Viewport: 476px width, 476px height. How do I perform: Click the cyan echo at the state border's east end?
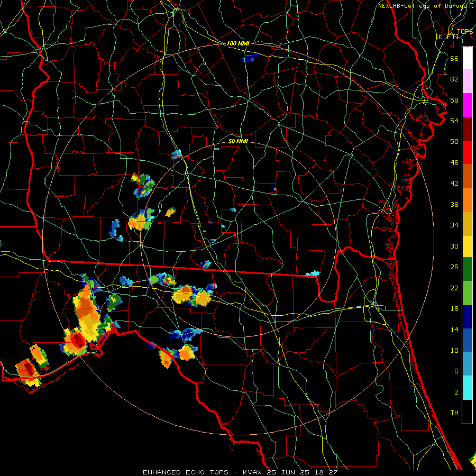click(x=313, y=274)
